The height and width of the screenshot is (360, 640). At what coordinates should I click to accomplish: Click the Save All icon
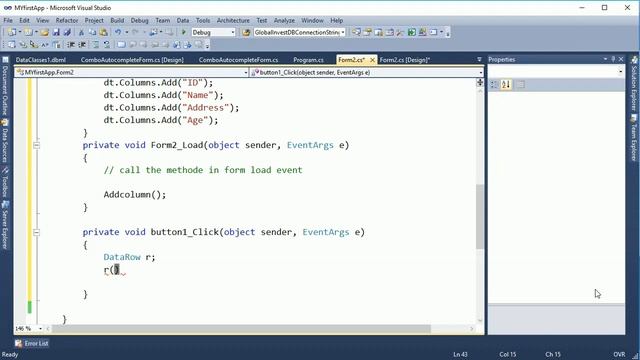point(67,32)
